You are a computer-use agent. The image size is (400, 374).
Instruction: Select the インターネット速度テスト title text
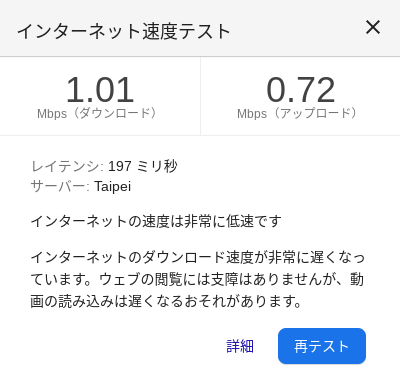[124, 32]
